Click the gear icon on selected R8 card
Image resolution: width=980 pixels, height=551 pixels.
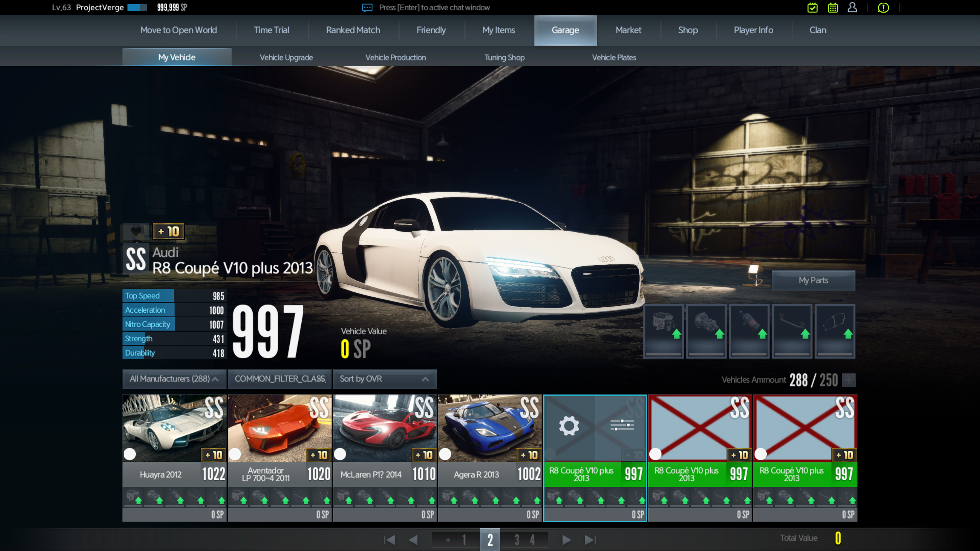(569, 425)
